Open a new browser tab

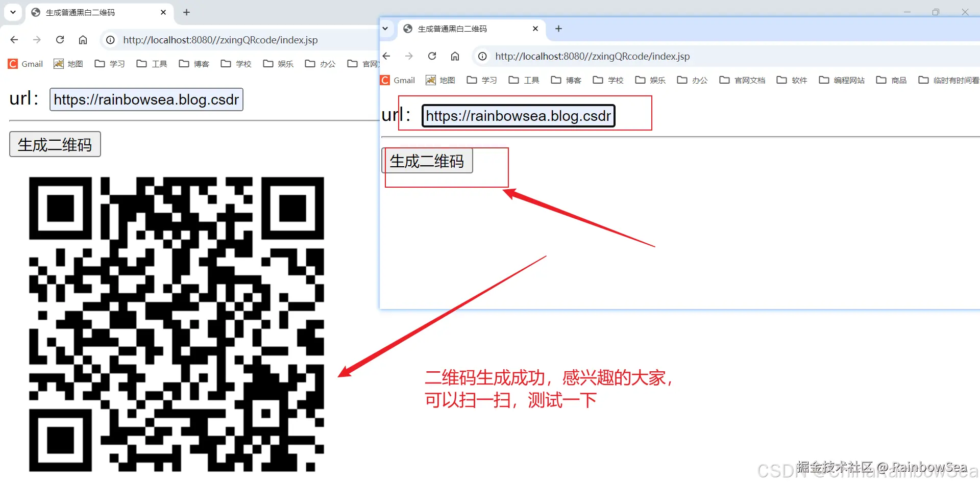pyautogui.click(x=558, y=29)
